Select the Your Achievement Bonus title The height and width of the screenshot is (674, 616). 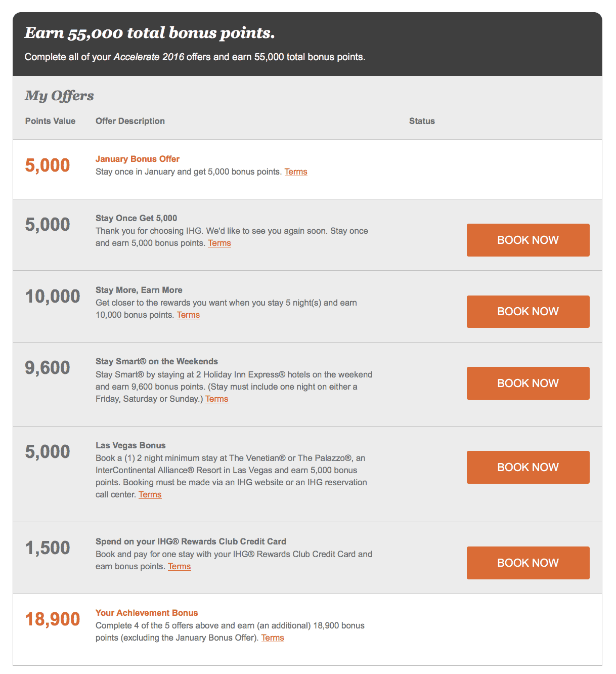[147, 613]
